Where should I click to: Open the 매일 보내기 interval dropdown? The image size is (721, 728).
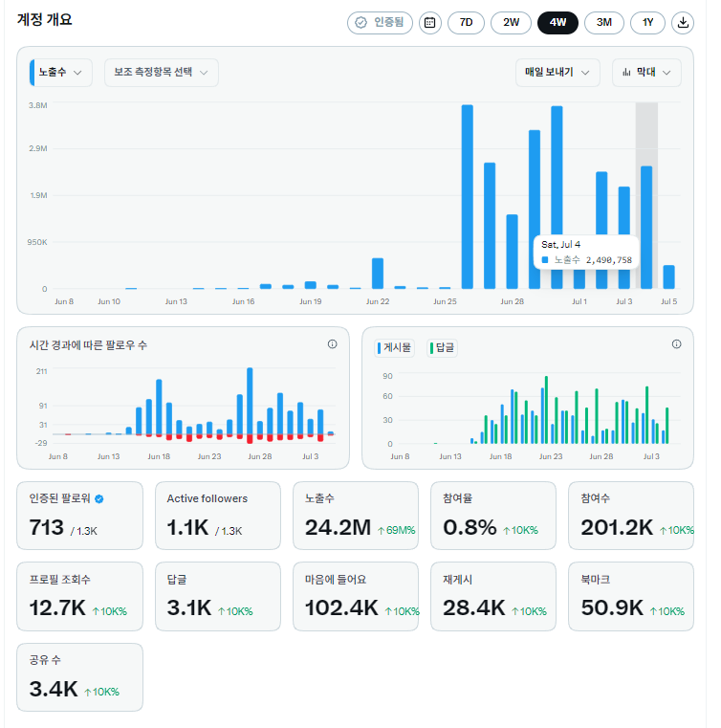[557, 73]
